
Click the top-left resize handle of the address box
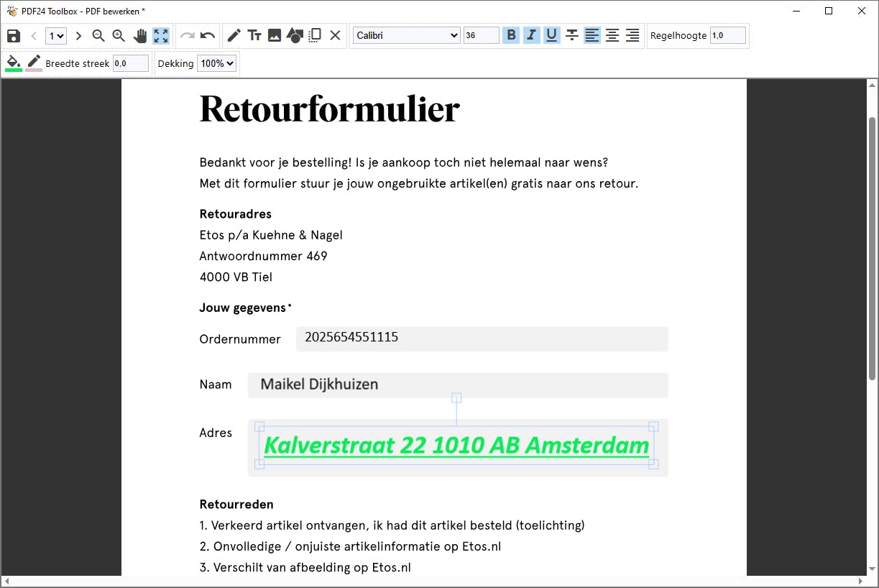[x=259, y=426]
